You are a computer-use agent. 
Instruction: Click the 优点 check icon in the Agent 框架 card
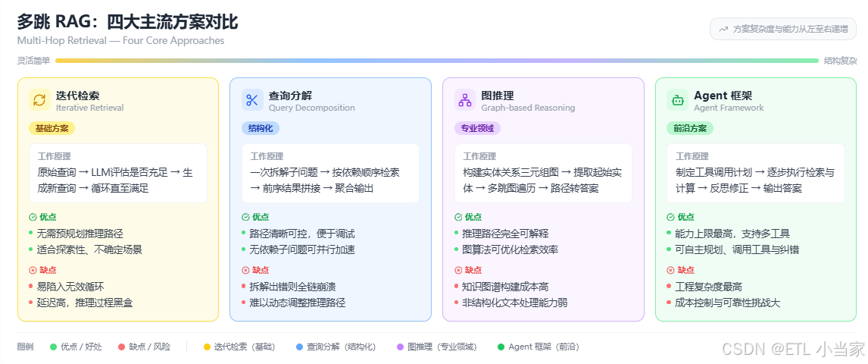670,217
